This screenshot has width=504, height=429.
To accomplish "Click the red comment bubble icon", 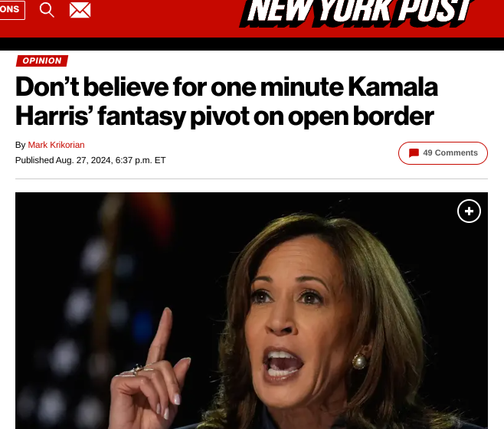I will click(414, 152).
